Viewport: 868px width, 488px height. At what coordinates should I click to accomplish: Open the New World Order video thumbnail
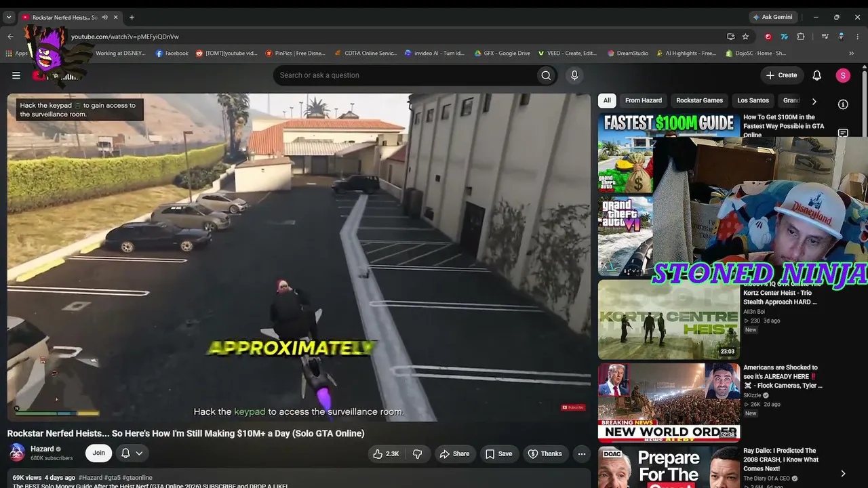coord(669,403)
